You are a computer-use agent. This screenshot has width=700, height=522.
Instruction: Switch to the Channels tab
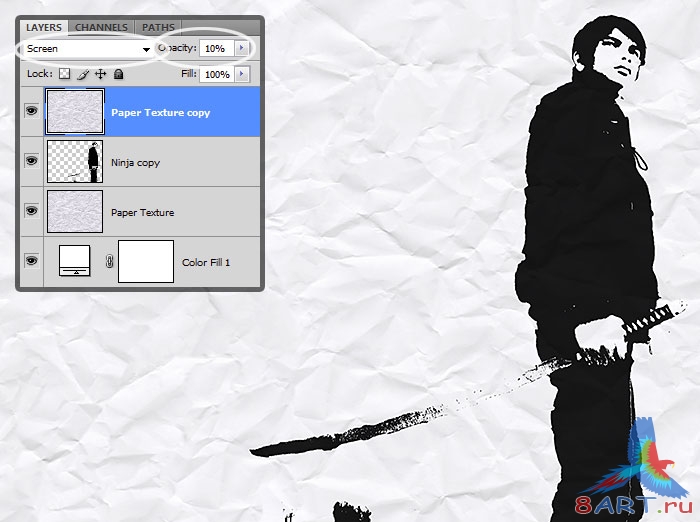point(101,27)
